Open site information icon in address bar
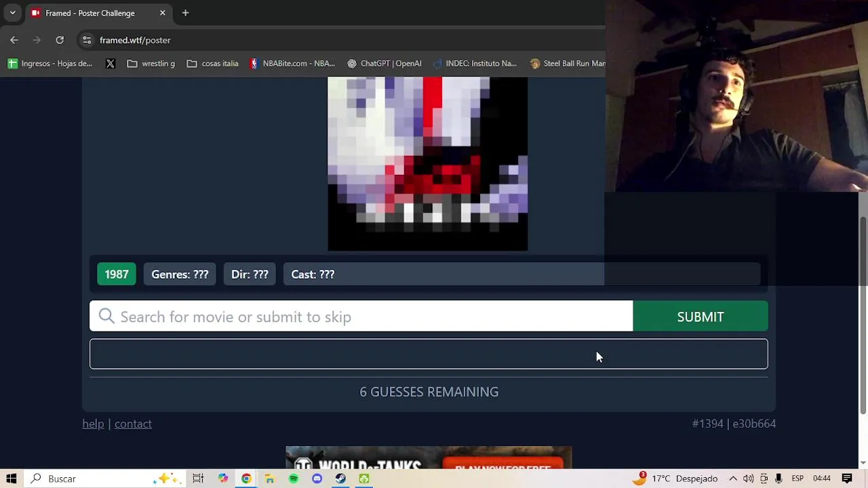 87,40
